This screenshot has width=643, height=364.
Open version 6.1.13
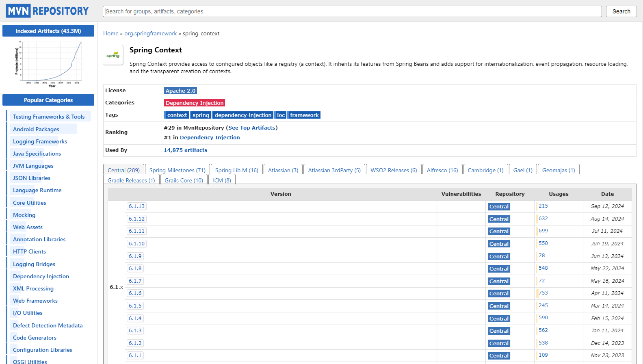point(136,206)
